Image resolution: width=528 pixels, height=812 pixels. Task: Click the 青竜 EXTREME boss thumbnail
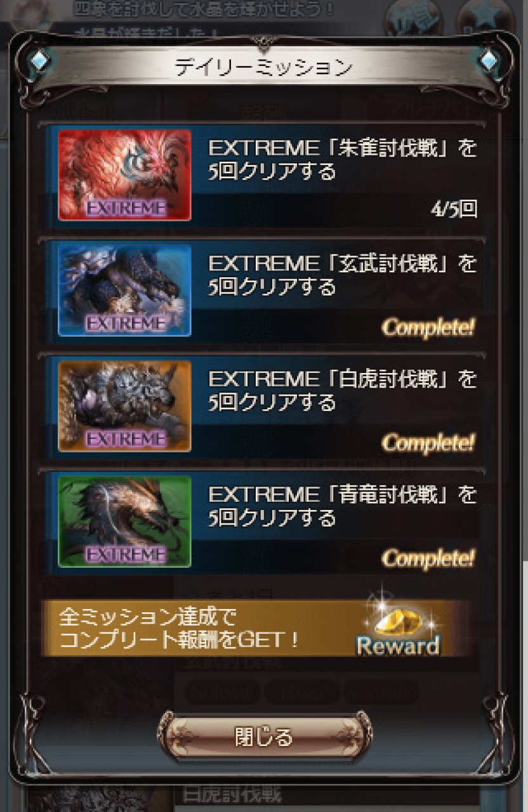point(124,521)
